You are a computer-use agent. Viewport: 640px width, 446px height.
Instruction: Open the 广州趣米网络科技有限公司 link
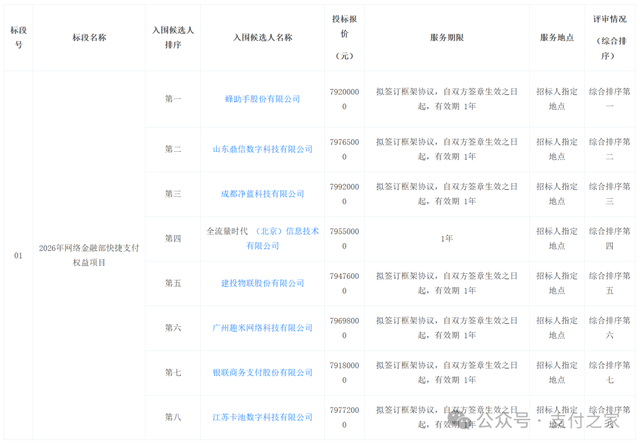point(262,328)
